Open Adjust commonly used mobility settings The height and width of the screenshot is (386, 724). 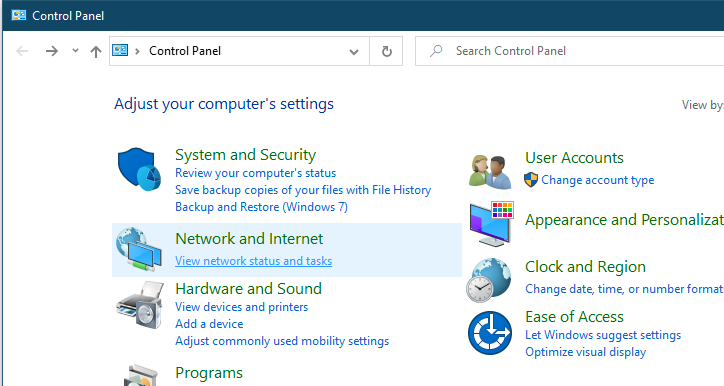coord(282,341)
